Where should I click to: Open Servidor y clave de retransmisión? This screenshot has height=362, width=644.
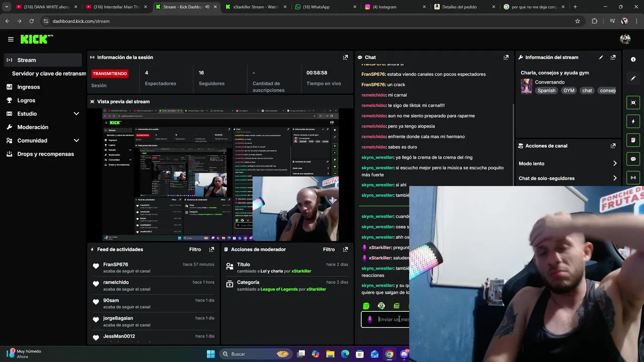point(49,73)
